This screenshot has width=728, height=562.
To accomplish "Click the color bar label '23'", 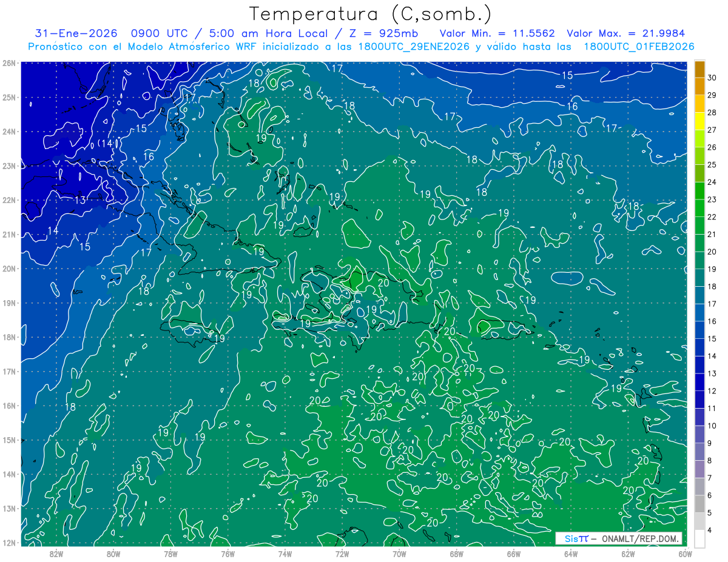I will pos(712,199).
